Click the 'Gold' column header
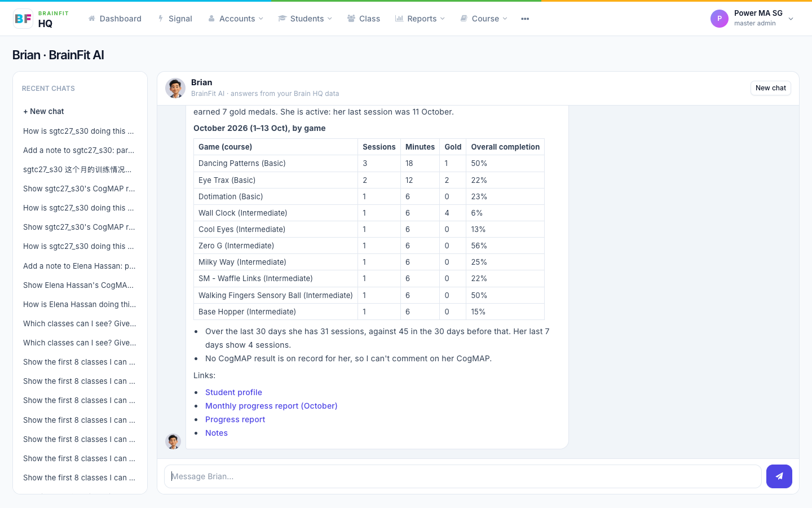Viewport: 812px width, 508px height. (x=453, y=147)
